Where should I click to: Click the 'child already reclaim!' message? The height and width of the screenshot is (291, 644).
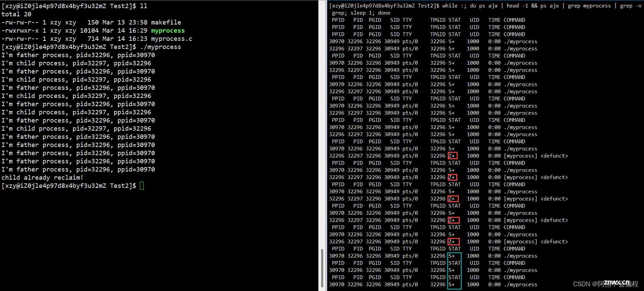click(x=43, y=178)
